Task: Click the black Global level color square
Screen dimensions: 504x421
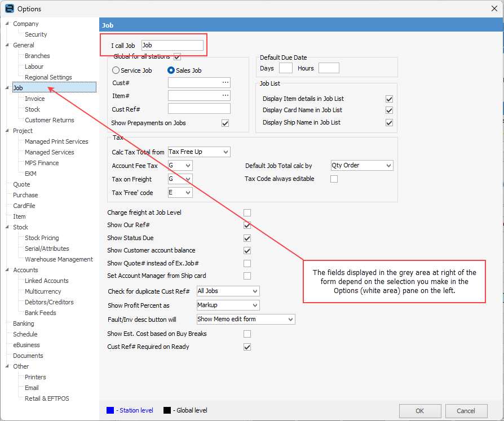Action: point(167,410)
